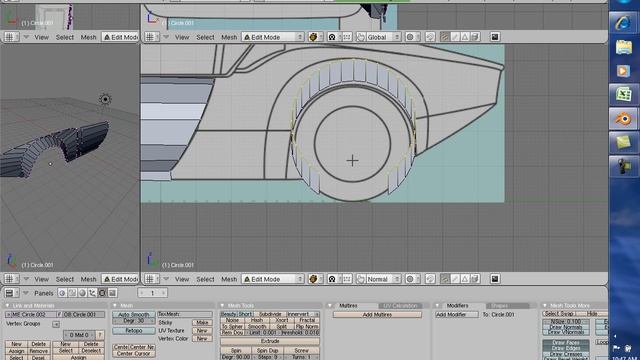This screenshot has height=360, width=640.
Task: Switch to Blender via taskbar icon
Action: (x=623, y=119)
